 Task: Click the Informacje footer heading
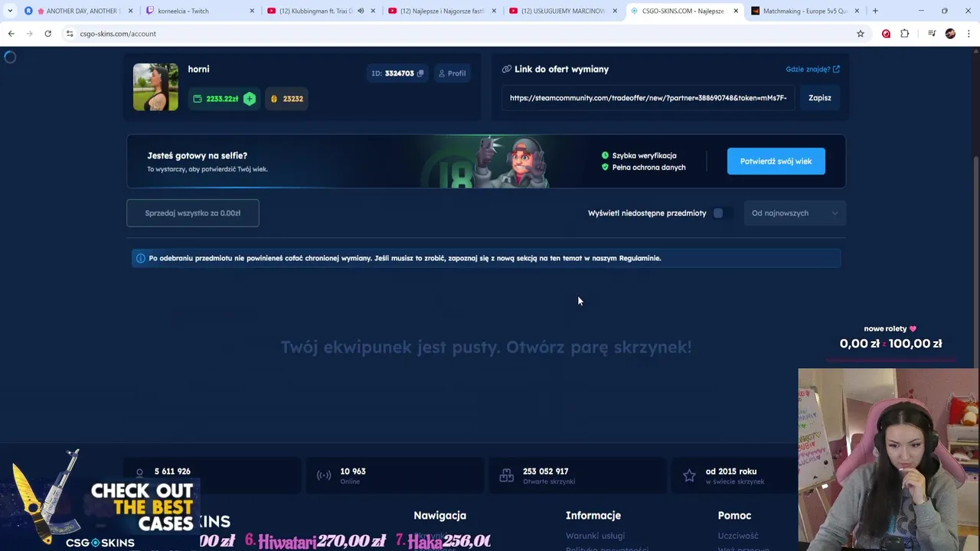(x=593, y=516)
